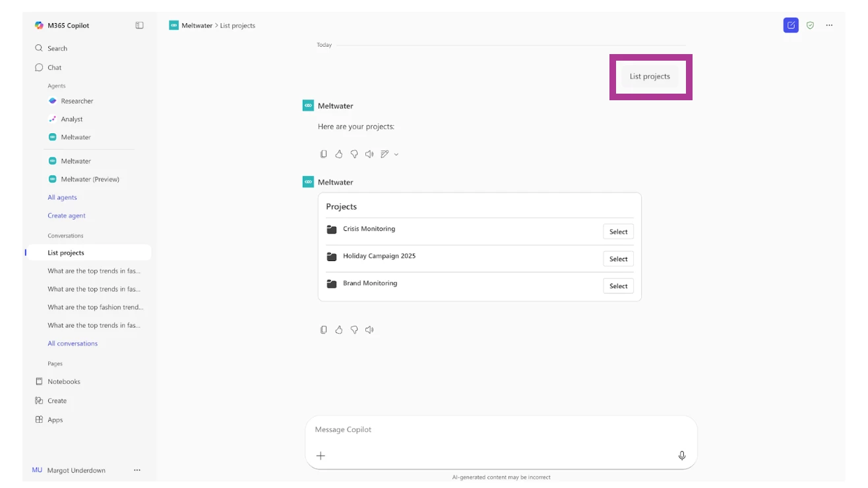Click the Meltwater avatar above the Projects card

click(308, 182)
